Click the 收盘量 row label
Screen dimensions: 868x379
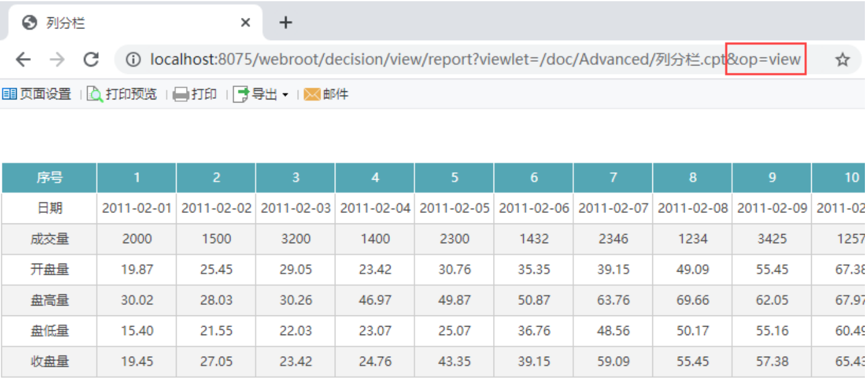49,362
